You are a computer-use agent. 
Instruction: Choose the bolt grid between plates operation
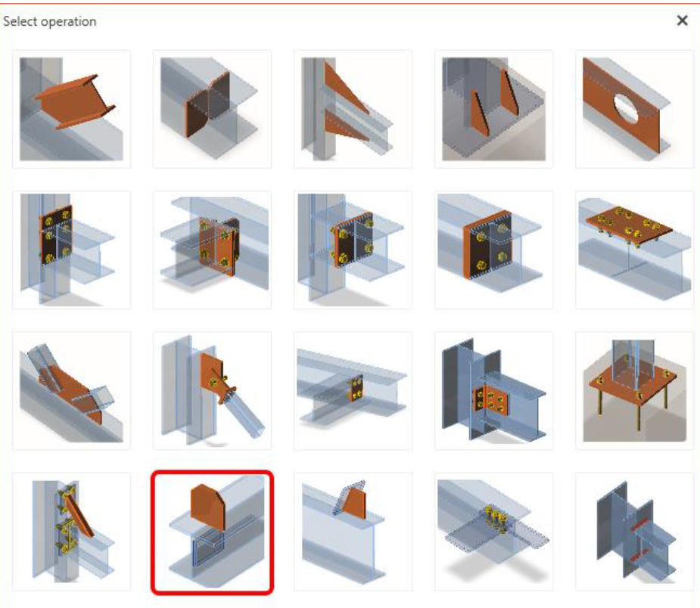(x=493, y=532)
